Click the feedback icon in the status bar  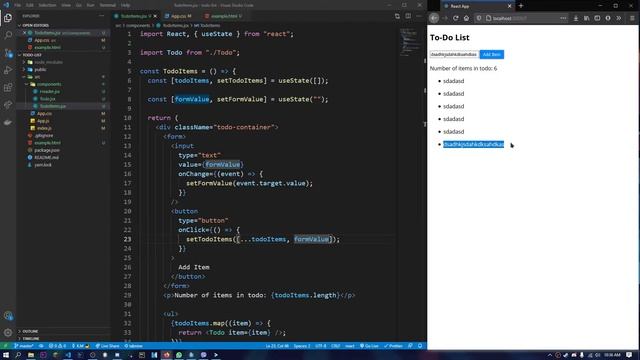(x=410, y=346)
